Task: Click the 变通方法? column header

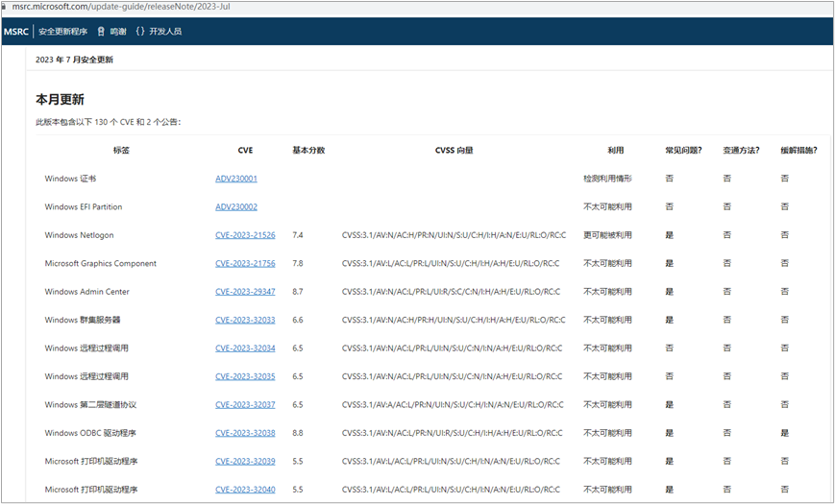Action: tap(741, 151)
